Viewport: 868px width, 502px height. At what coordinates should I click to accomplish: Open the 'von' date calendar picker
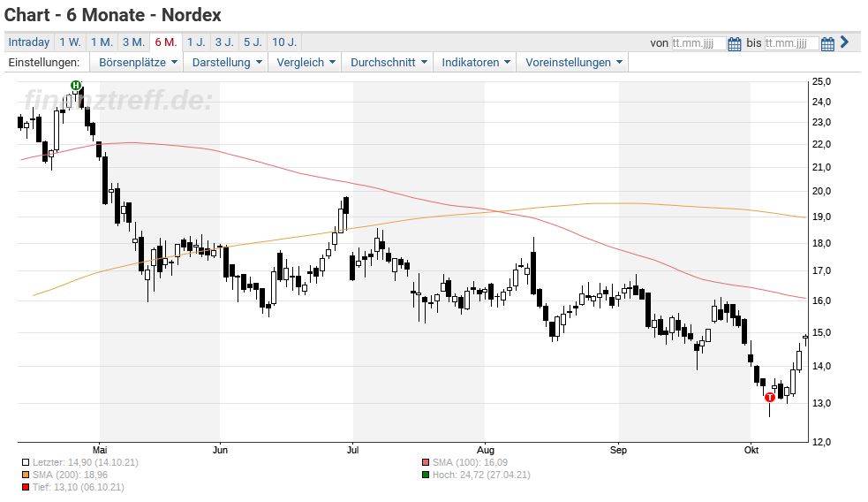(x=734, y=44)
